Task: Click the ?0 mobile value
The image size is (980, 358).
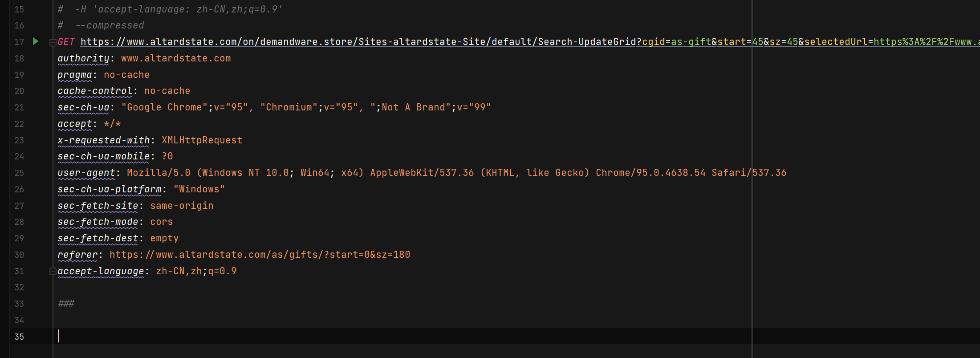Action: tap(167, 156)
